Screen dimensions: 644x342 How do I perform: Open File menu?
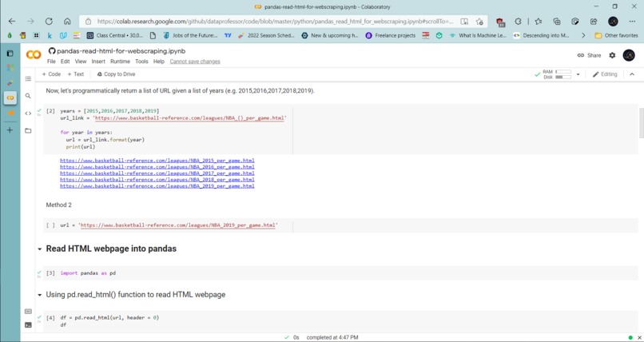(51, 62)
